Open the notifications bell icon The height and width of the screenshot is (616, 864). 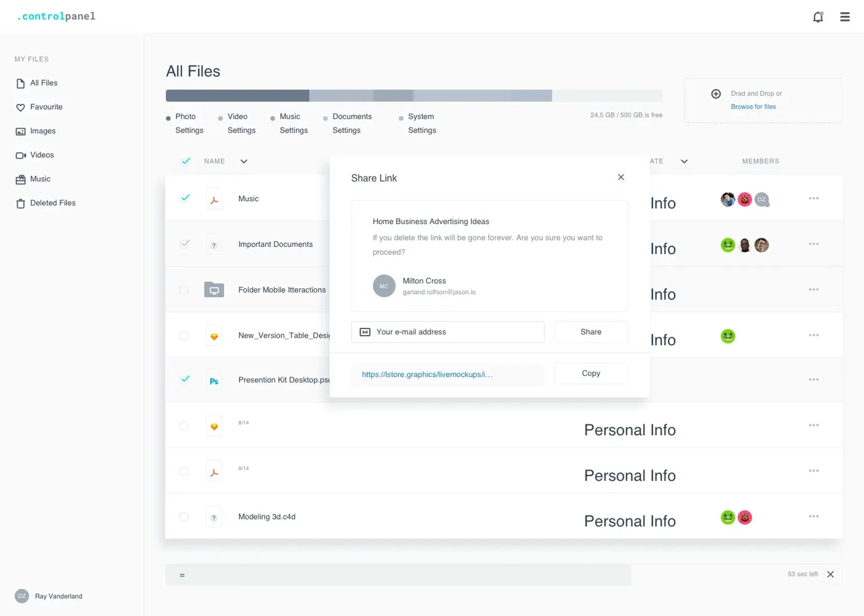point(818,17)
